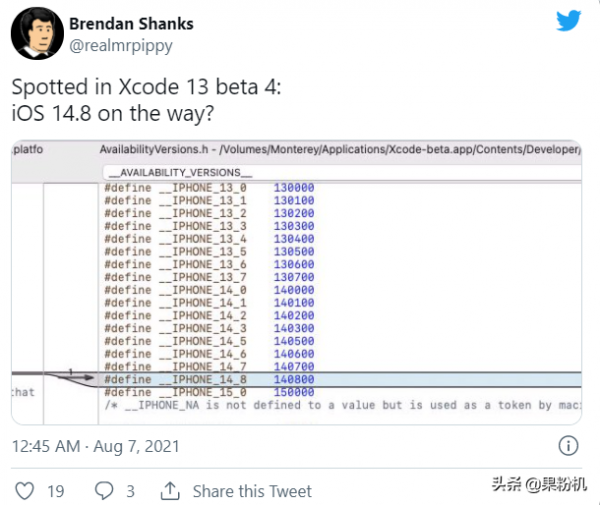Open the tweet info circle icon
The height and width of the screenshot is (505, 600).
(x=567, y=446)
